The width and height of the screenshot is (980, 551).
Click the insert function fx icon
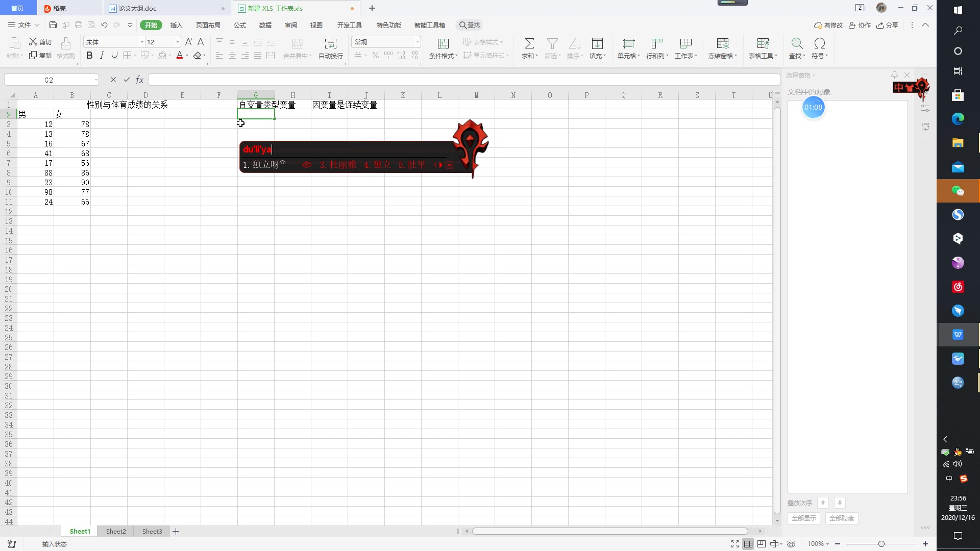pos(139,80)
